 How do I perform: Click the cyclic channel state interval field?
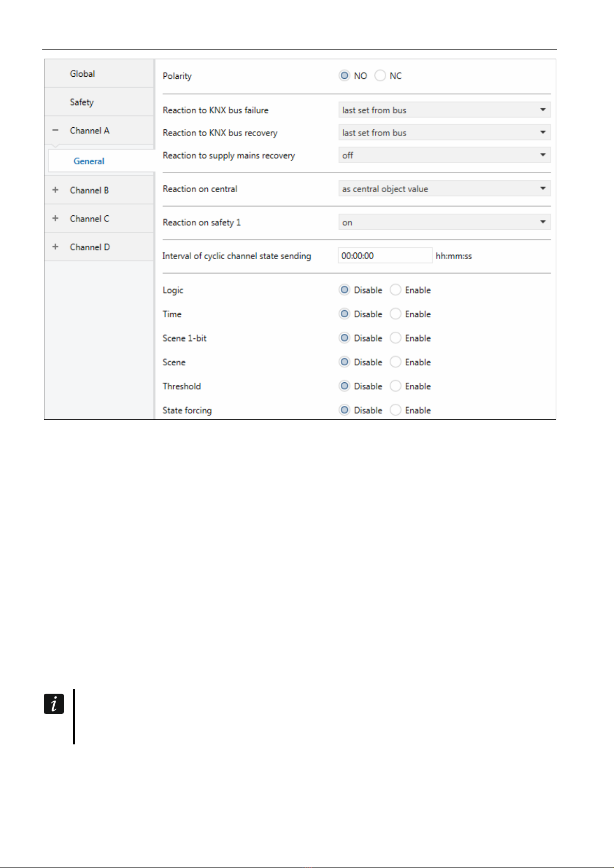pyautogui.click(x=385, y=256)
